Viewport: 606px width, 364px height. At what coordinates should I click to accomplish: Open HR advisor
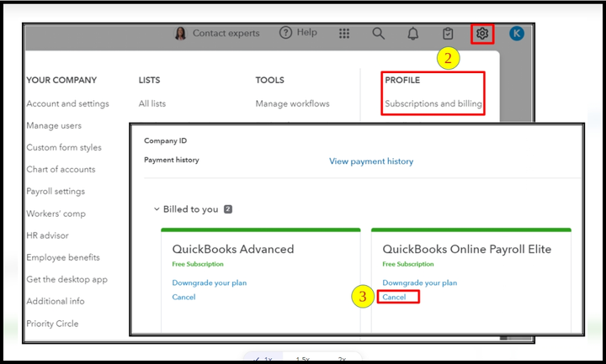click(x=47, y=235)
